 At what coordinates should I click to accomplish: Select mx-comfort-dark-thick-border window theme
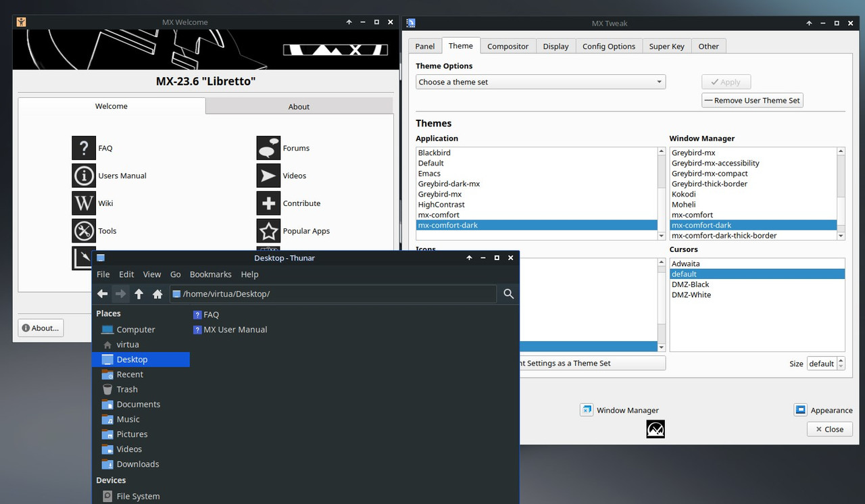pyautogui.click(x=753, y=236)
